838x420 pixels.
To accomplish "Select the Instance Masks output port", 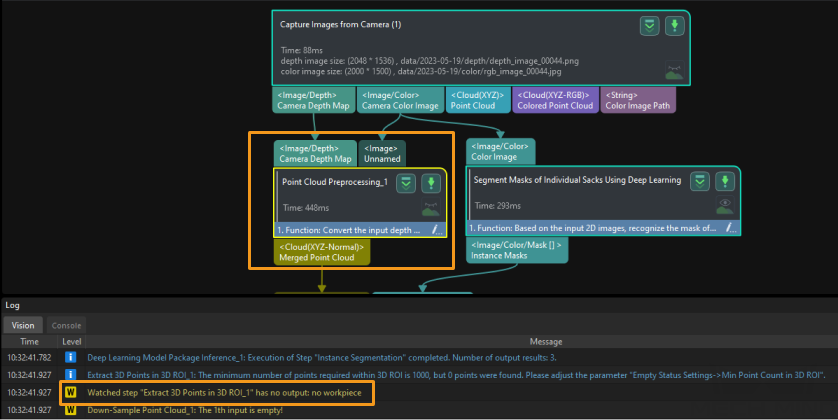I will pos(517,251).
